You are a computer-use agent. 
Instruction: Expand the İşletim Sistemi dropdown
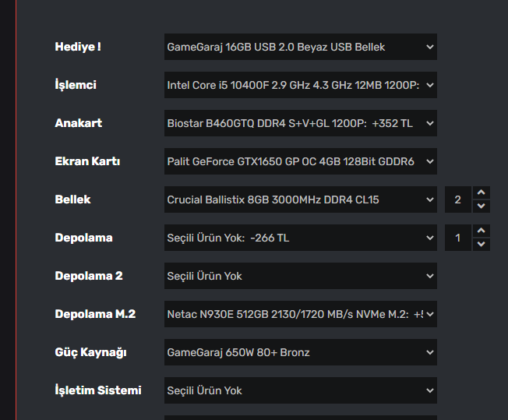[x=300, y=390]
